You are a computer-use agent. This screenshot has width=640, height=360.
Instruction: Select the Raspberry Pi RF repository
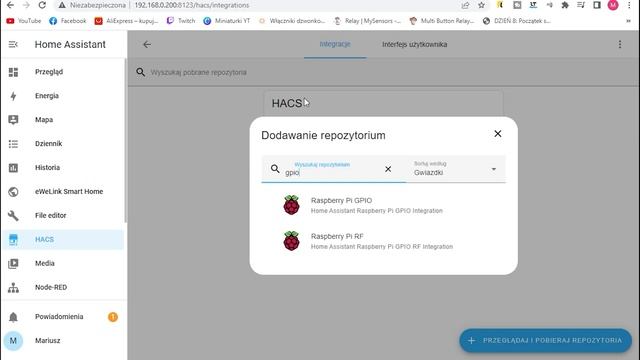point(383,241)
